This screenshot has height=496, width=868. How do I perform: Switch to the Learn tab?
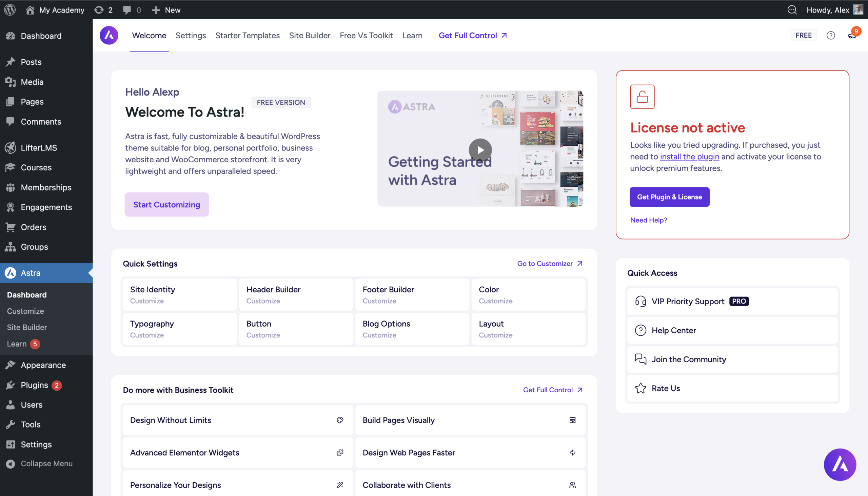[412, 35]
